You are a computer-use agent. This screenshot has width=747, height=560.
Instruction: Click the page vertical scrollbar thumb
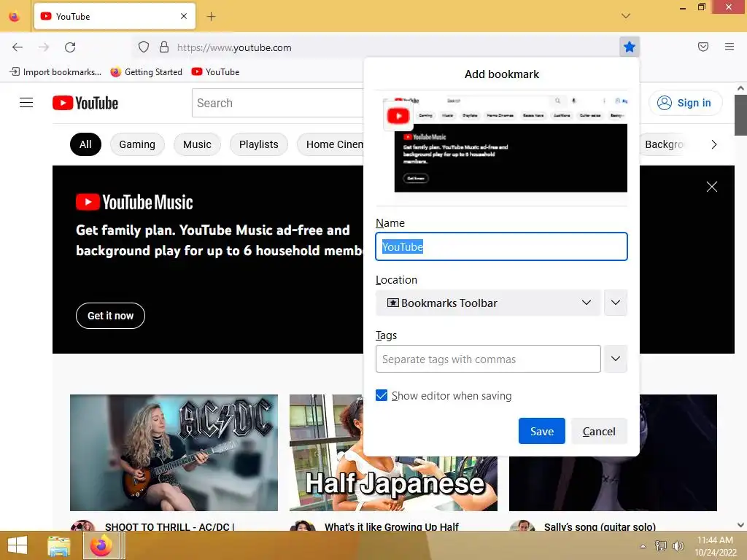[740, 114]
